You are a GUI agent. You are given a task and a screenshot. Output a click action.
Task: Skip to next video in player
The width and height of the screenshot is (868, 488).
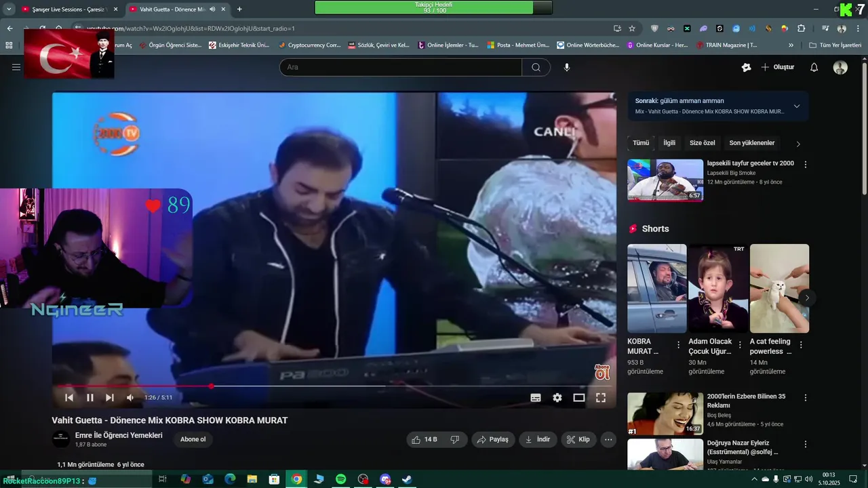(110, 398)
